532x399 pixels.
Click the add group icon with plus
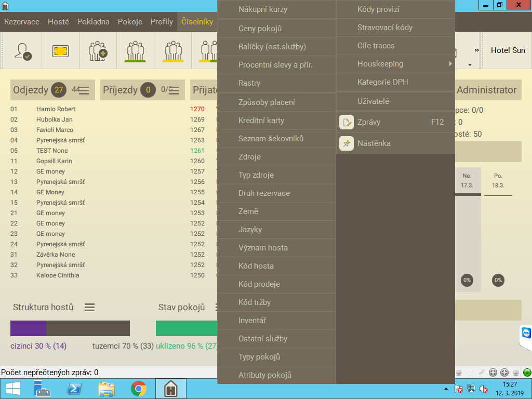[x=98, y=50]
